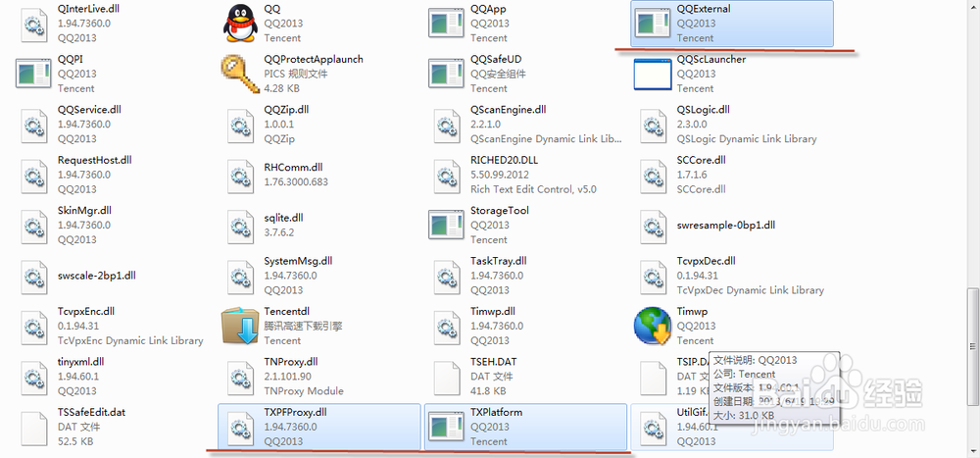Screen dimensions: 980x458
Task: Click the file name QInterLive.dll
Action: [89, 9]
